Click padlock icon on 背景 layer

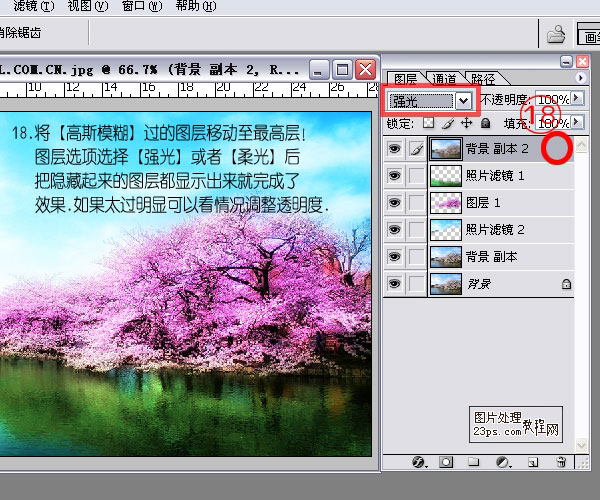(x=566, y=284)
